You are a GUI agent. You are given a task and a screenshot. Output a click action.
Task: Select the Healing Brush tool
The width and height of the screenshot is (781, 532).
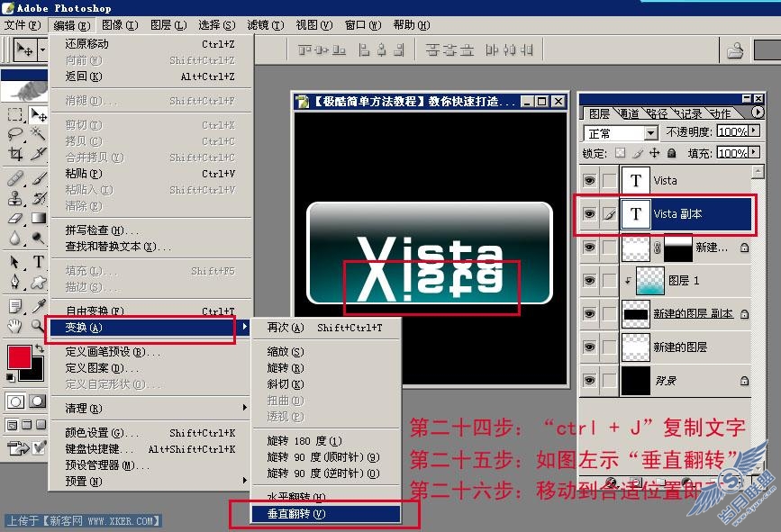15,178
